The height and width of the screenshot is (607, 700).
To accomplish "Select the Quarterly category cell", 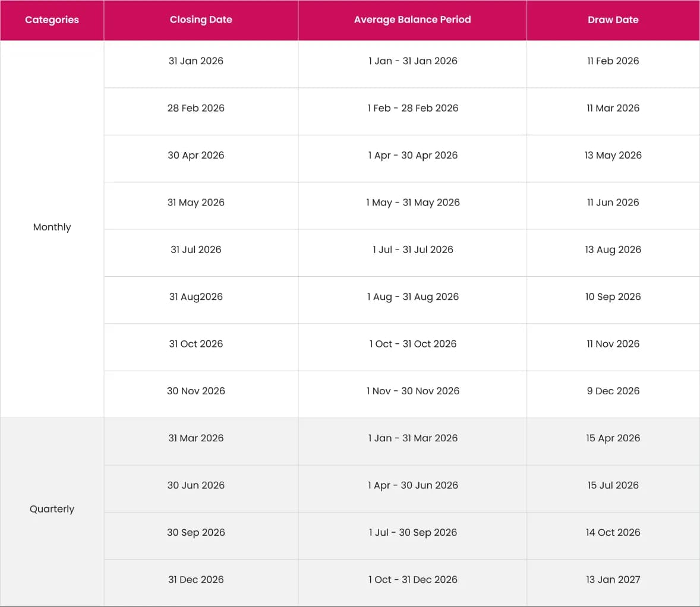I will coord(52,509).
